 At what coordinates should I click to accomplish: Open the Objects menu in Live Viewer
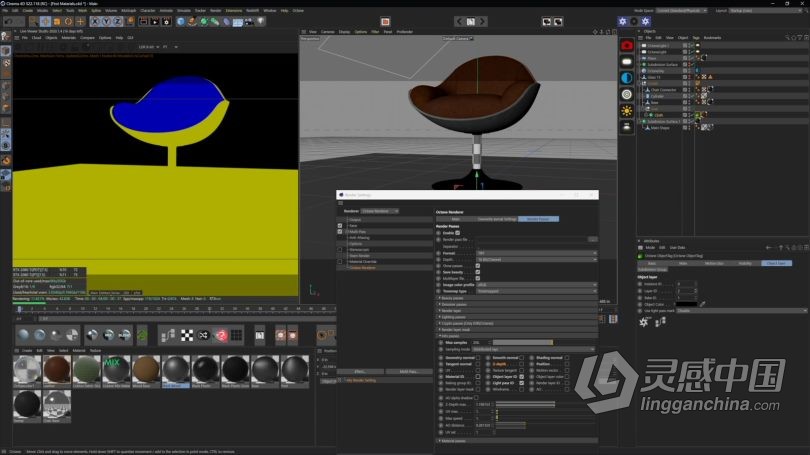(x=51, y=38)
